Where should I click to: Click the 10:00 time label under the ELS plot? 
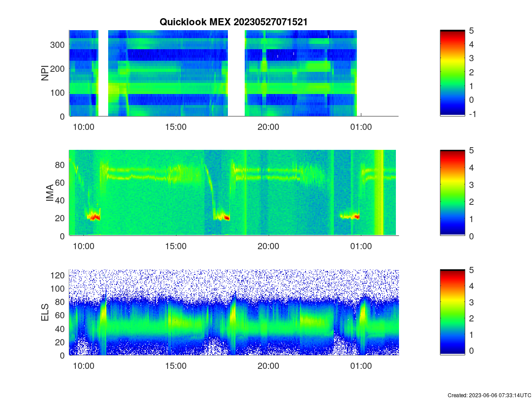point(83,366)
